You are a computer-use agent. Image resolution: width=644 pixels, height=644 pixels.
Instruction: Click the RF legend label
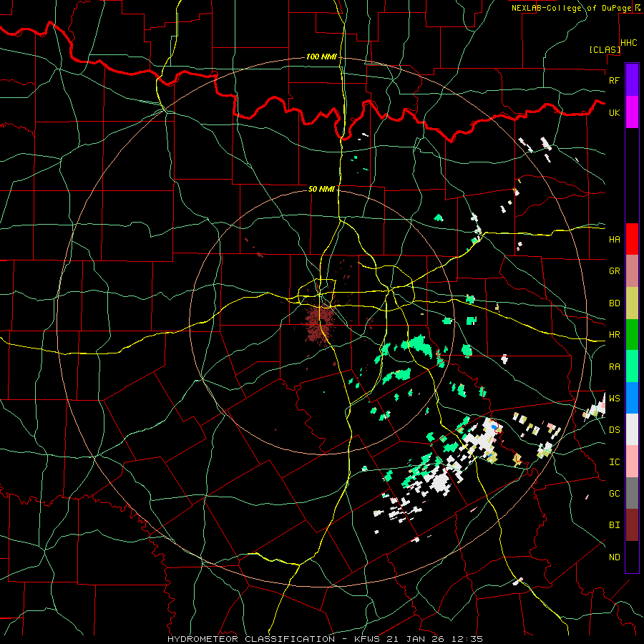point(614,80)
